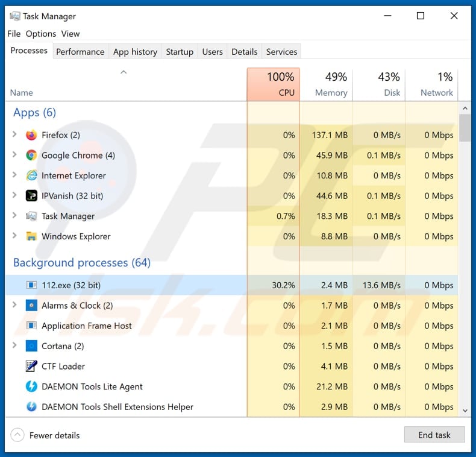Click the 30.2% CPU value for 112.exe
Viewport: 476px width, 457px height.
pos(283,285)
